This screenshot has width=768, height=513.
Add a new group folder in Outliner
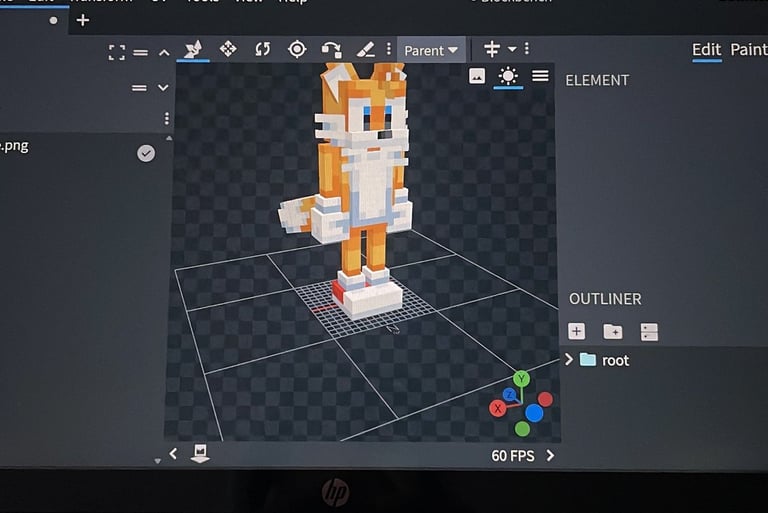613,332
